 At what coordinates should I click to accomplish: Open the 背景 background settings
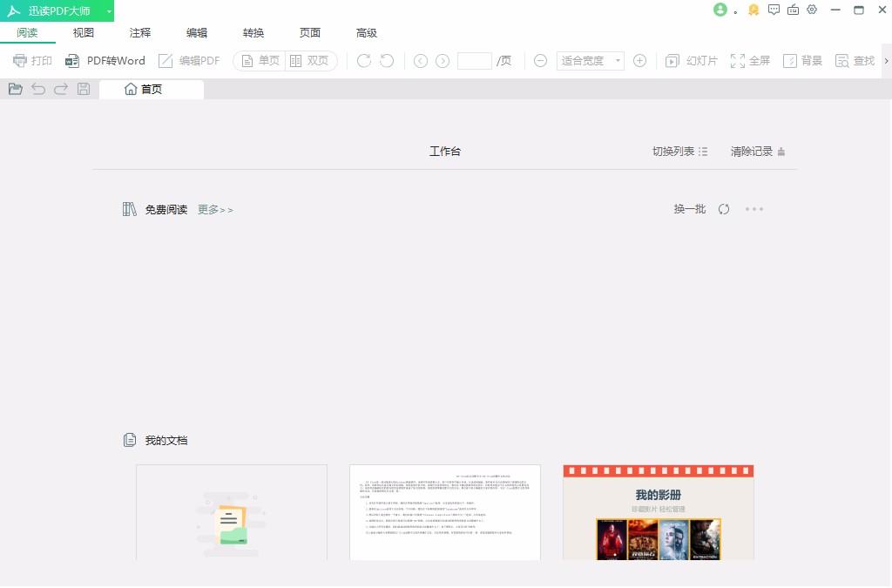(802, 60)
